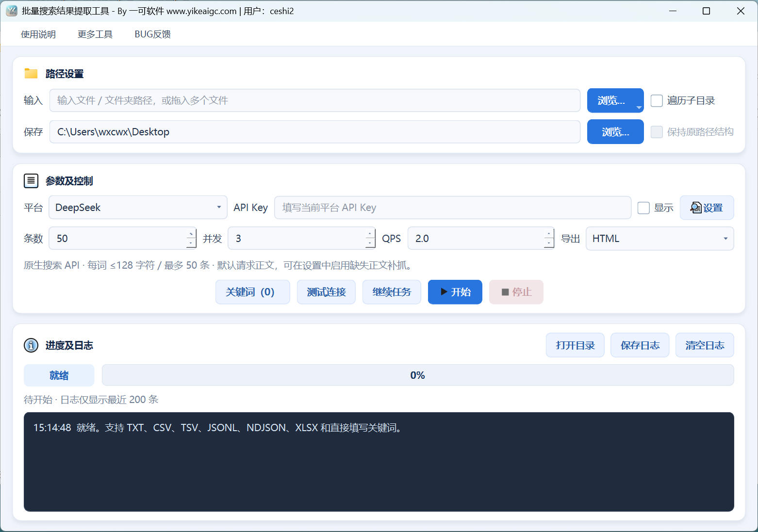Click inside the 条数 field showing 50
The image size is (758, 532).
(118, 239)
